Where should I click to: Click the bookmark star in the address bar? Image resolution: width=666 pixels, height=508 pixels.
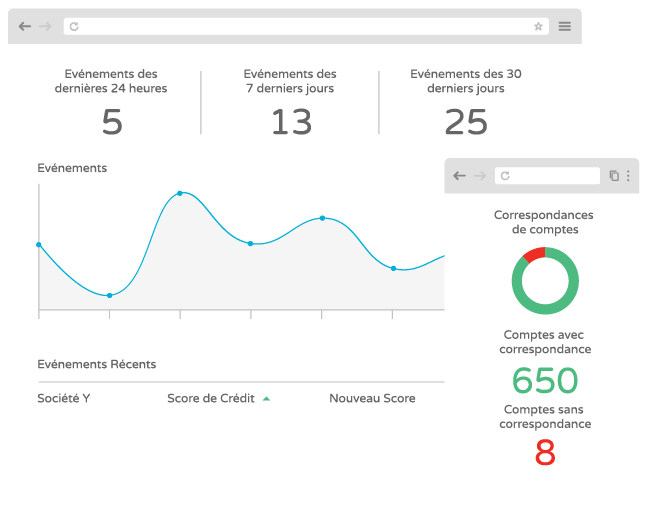click(x=538, y=27)
